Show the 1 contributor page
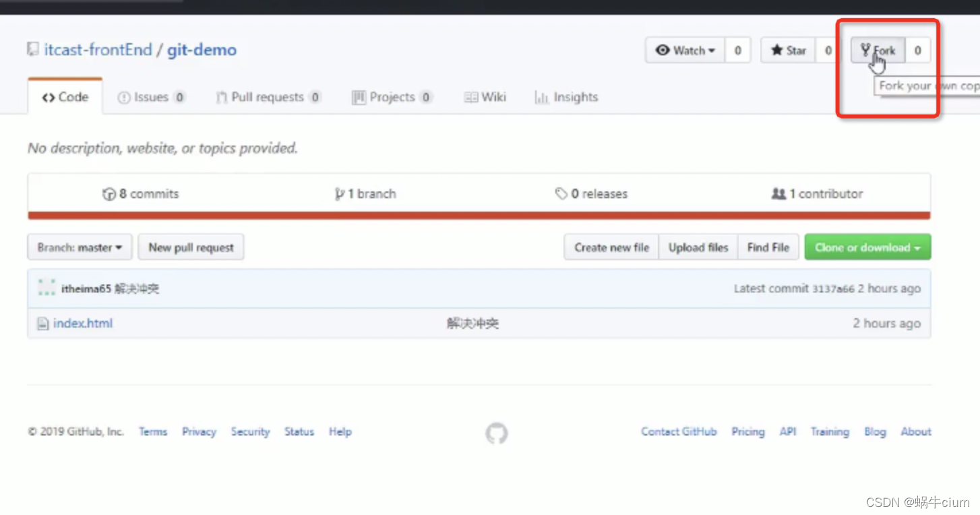This screenshot has width=980, height=515. (x=817, y=194)
